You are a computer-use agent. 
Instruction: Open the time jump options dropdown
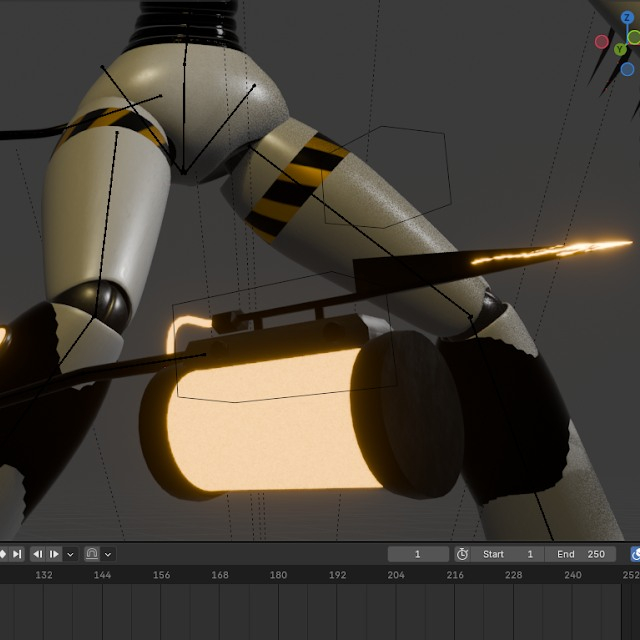click(x=70, y=553)
